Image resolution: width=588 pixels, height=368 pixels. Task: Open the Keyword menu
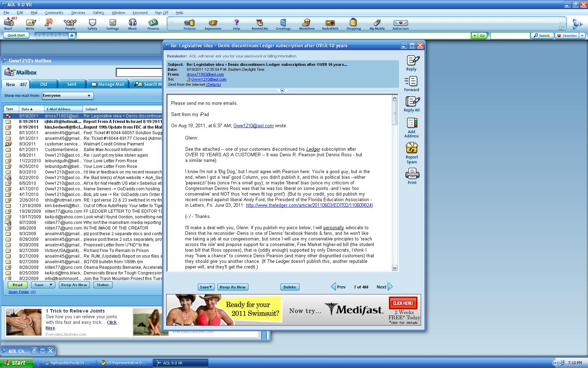[140, 13]
